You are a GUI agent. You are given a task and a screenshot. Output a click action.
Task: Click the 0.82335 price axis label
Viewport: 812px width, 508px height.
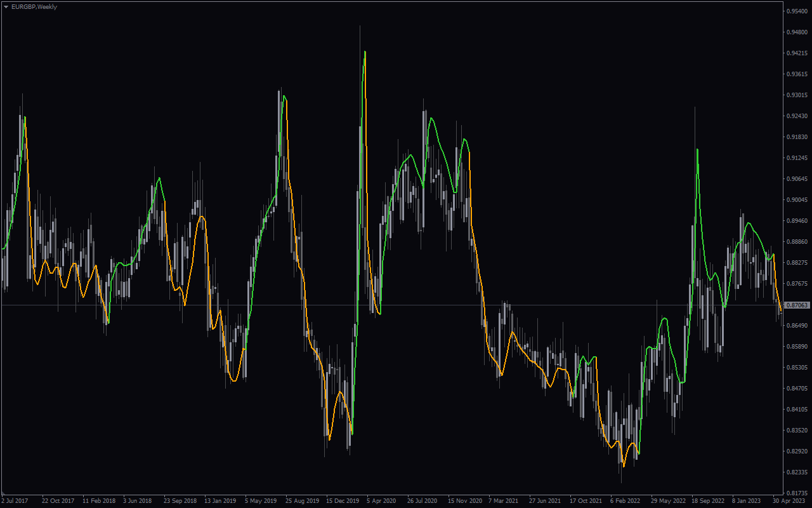tap(797, 472)
